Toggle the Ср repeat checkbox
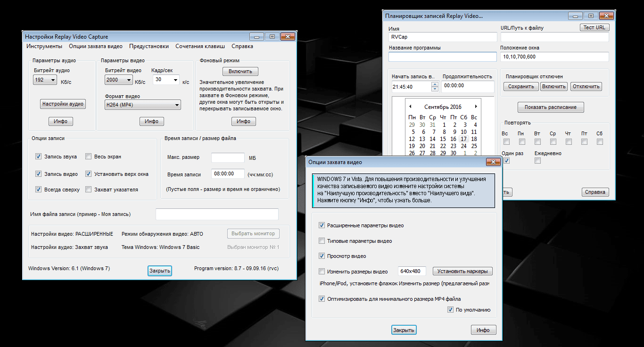This screenshot has width=644, height=347. (x=553, y=141)
